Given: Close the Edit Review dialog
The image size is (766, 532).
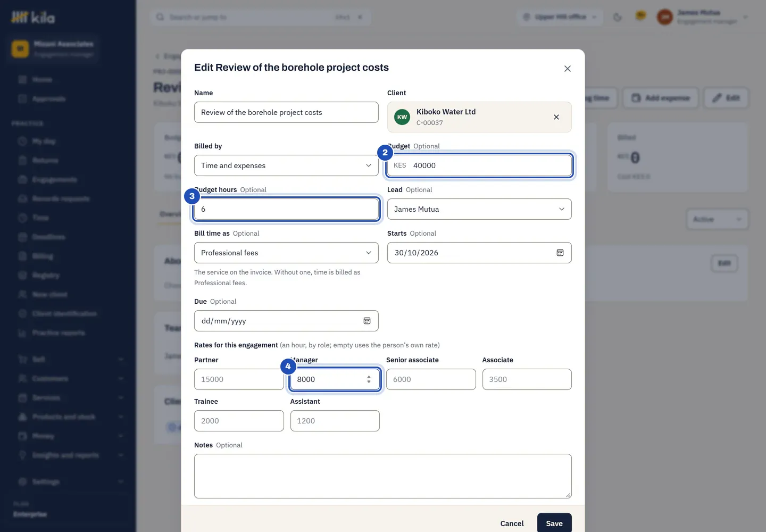Looking at the screenshot, I should [568, 69].
